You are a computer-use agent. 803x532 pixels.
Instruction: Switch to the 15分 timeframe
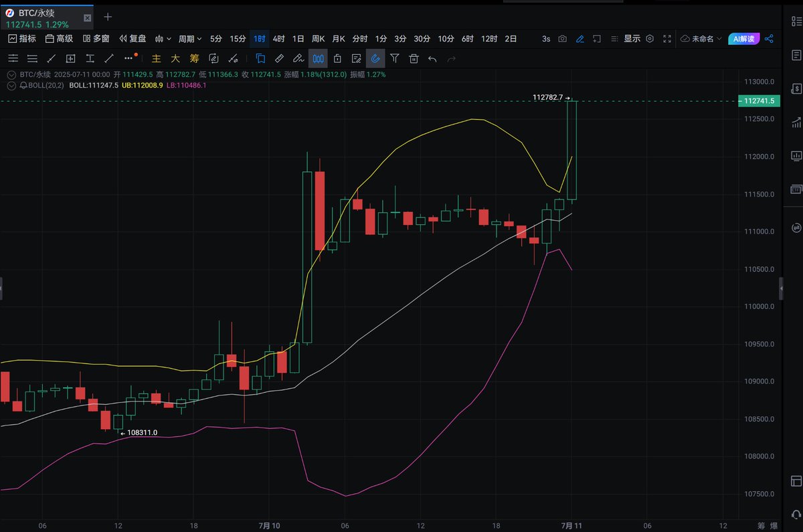tap(238, 39)
